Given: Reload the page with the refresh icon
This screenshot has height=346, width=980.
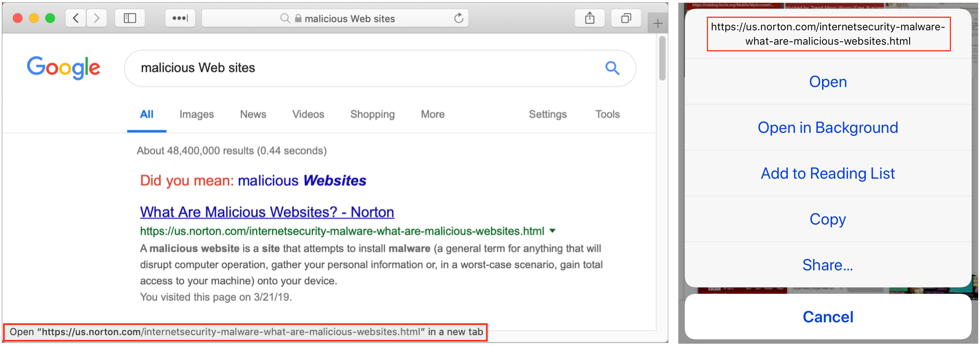Looking at the screenshot, I should click(x=458, y=18).
